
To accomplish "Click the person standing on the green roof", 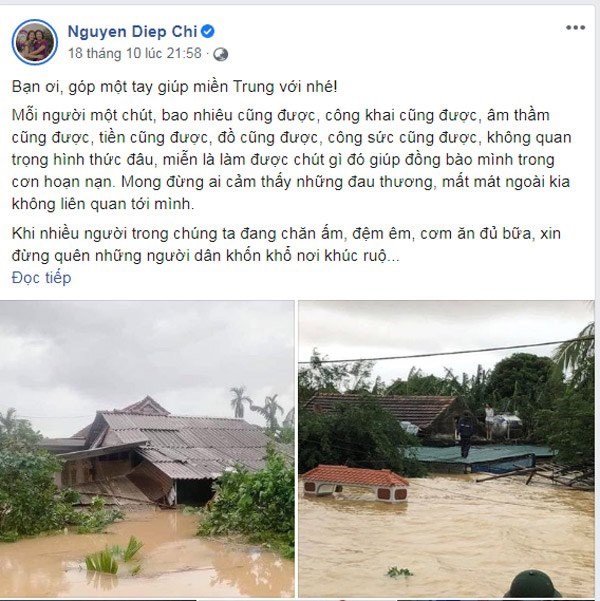I will 465,434.
